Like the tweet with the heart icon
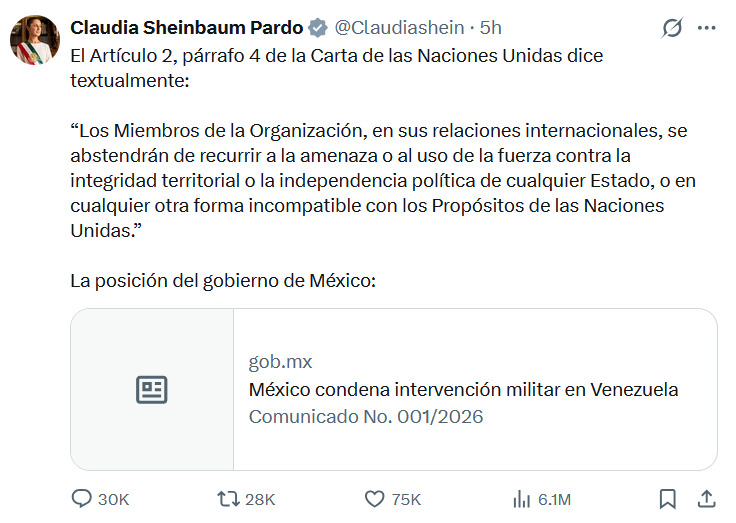 coord(375,498)
